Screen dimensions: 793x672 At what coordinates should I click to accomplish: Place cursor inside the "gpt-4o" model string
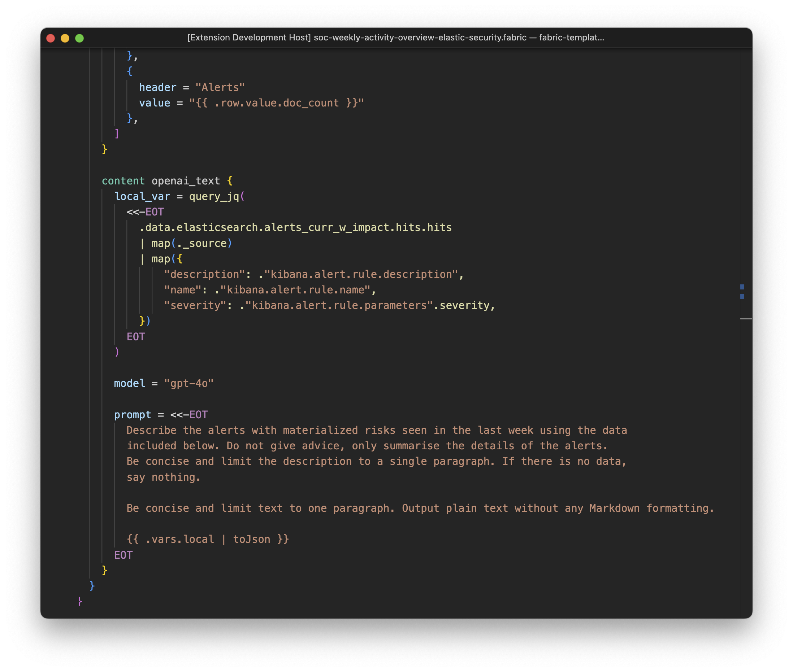click(x=189, y=384)
